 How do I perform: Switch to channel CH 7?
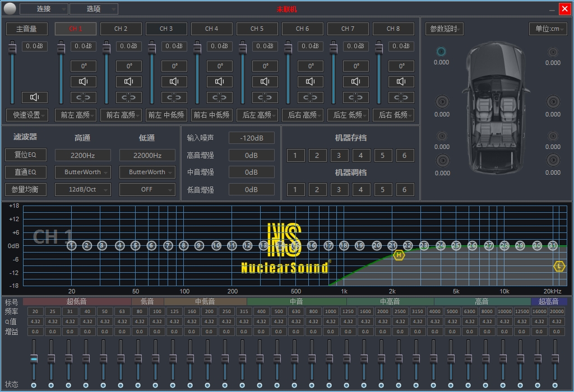click(348, 29)
